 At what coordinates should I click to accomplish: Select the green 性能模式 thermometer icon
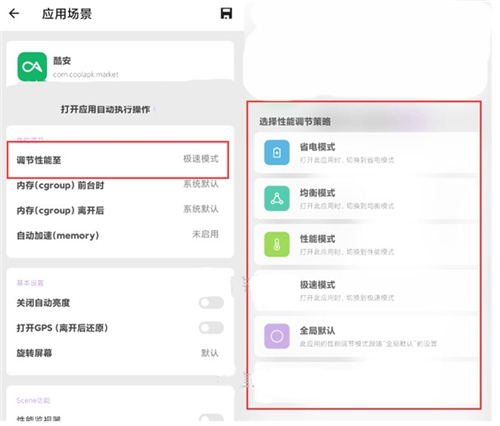[x=277, y=244]
